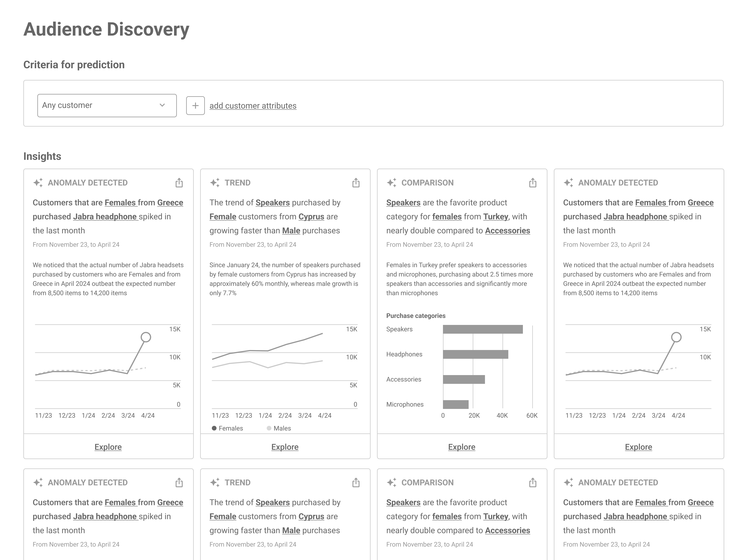Click the Cyprus link in Trend card

pyautogui.click(x=311, y=217)
